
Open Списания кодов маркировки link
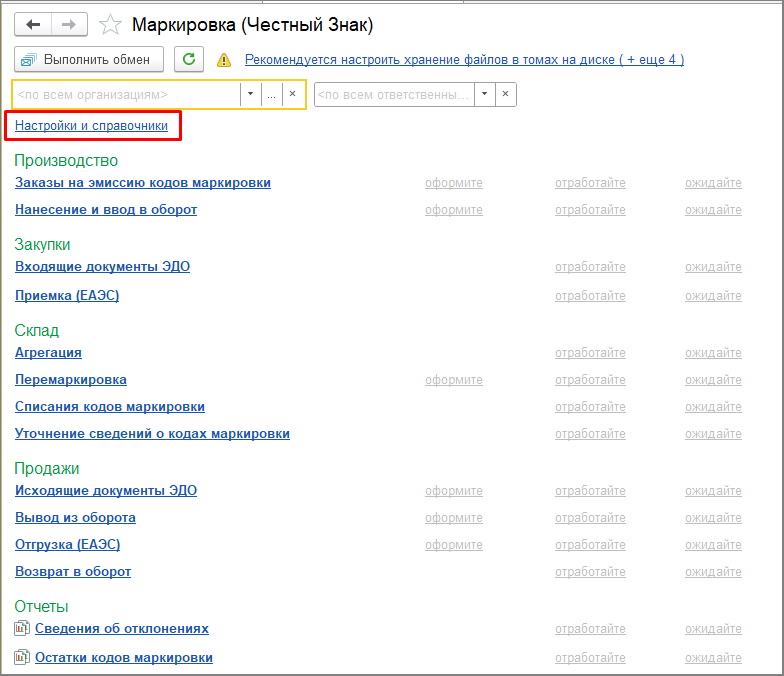point(110,406)
